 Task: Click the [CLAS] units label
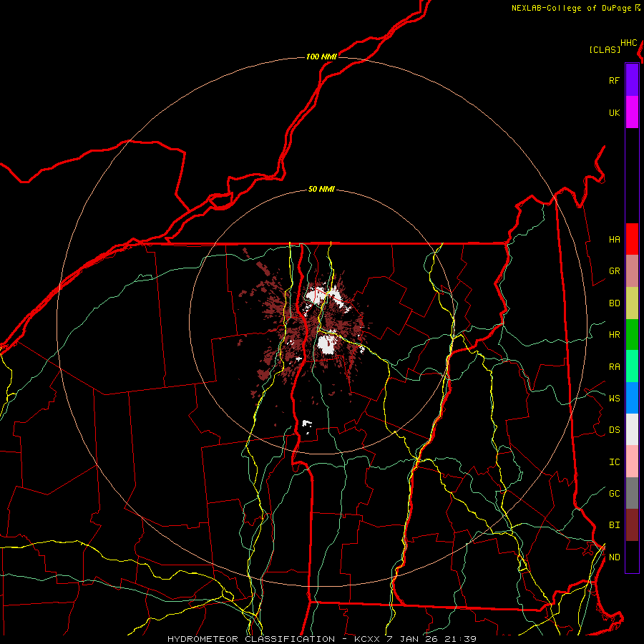point(605,50)
